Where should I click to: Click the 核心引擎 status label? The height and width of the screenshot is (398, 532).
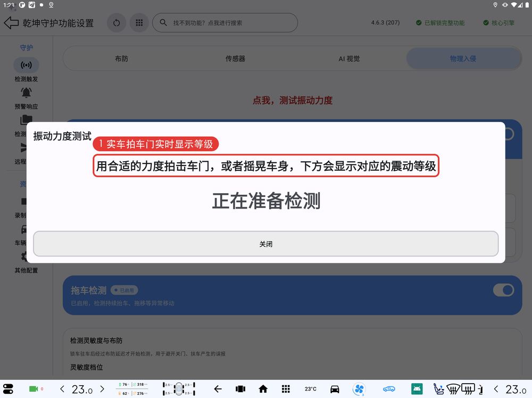tap(499, 23)
